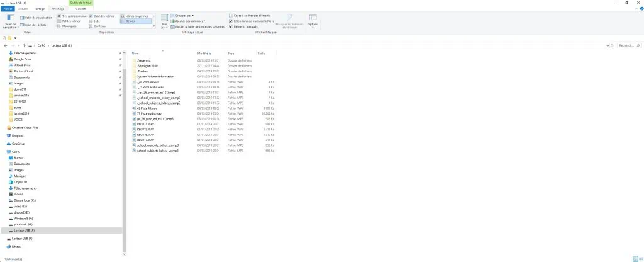The width and height of the screenshot is (644, 262).
Task: Click the REC013.WAV file icon
Action: [x=135, y=124]
